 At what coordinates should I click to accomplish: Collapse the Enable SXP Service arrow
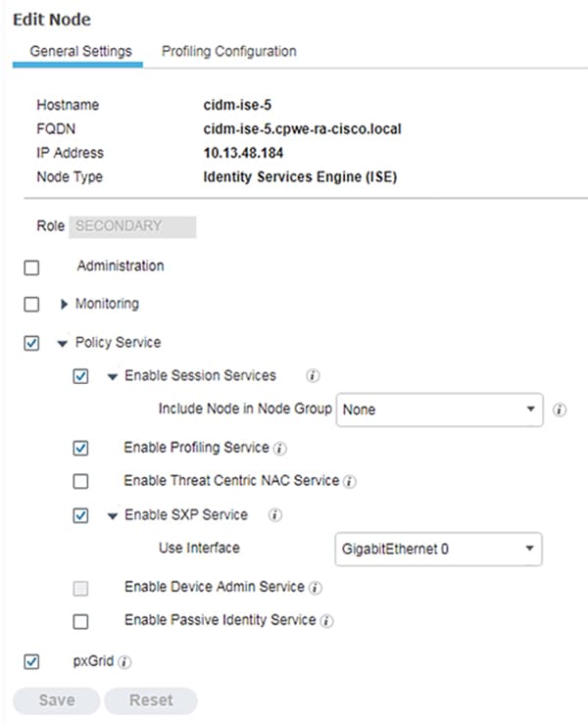point(113,516)
